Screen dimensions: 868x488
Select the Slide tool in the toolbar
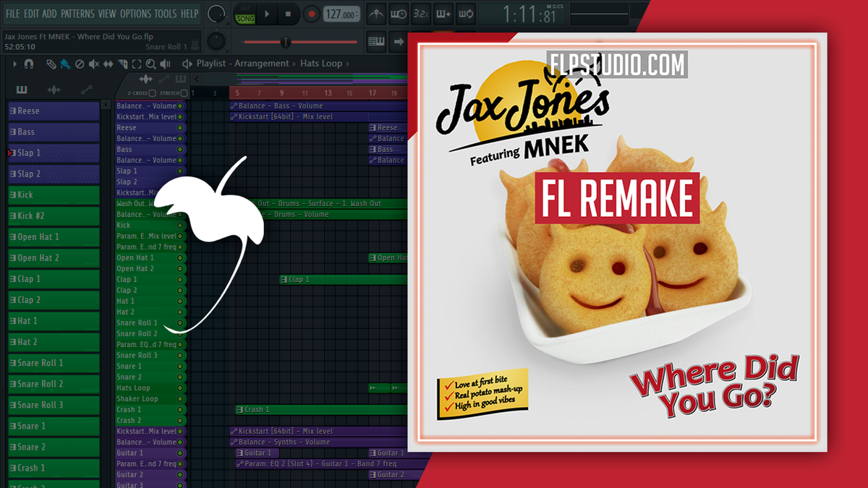109,64
